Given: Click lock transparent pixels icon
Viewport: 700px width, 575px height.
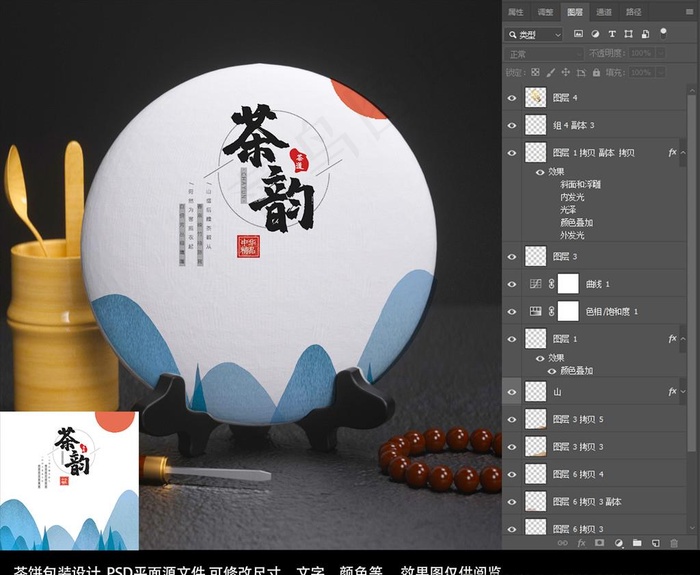Looking at the screenshot, I should (535, 72).
